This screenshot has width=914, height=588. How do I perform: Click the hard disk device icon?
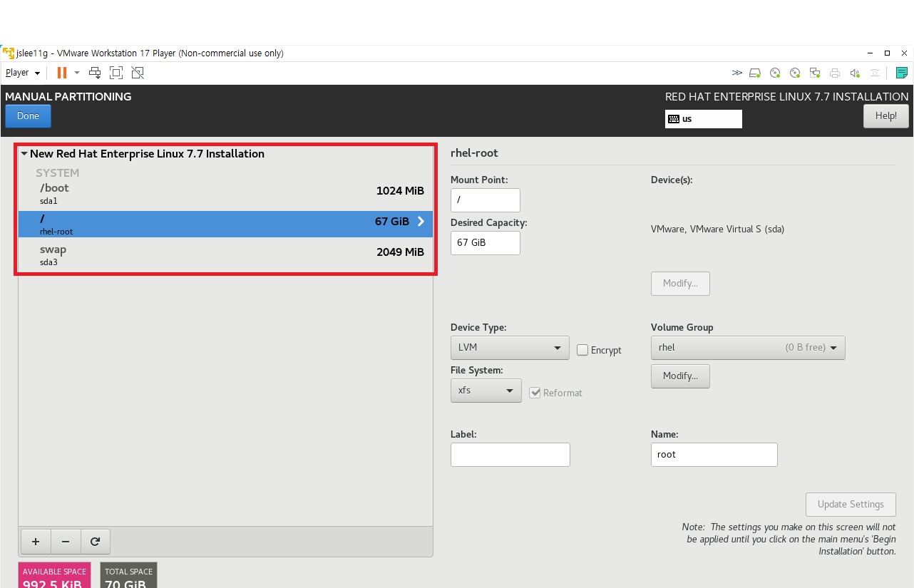coord(756,73)
